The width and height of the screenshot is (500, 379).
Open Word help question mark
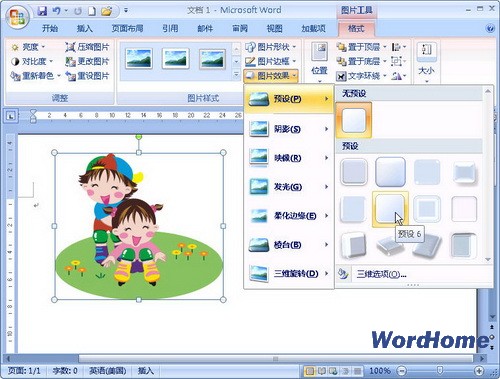[490, 28]
